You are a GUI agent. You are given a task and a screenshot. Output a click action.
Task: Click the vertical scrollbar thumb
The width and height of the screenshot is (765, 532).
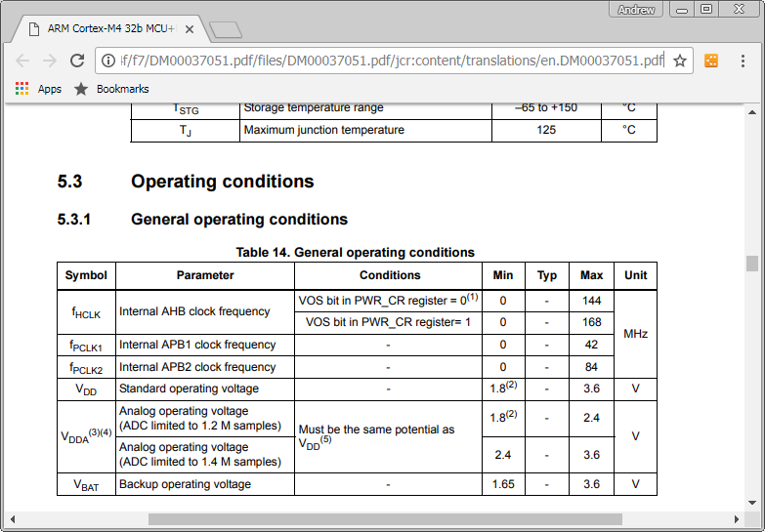pyautogui.click(x=752, y=264)
